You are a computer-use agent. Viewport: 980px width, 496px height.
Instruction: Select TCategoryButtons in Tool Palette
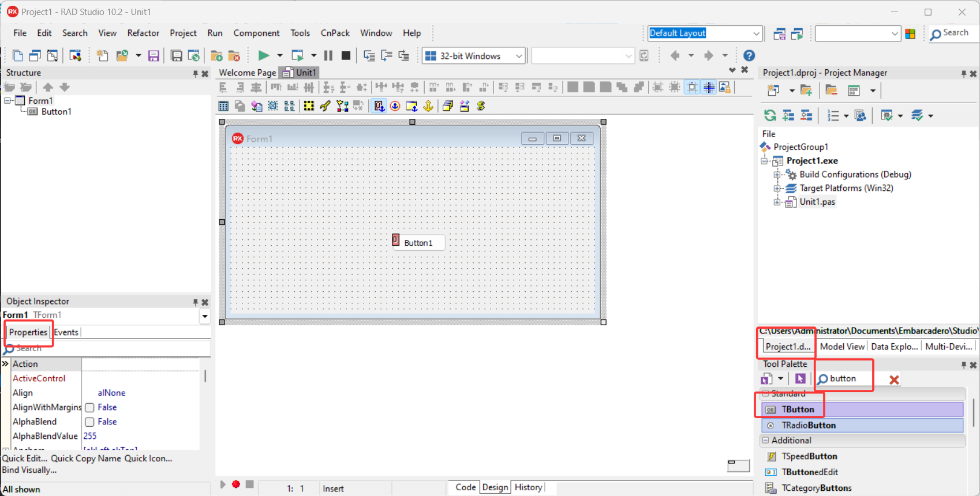click(816, 488)
